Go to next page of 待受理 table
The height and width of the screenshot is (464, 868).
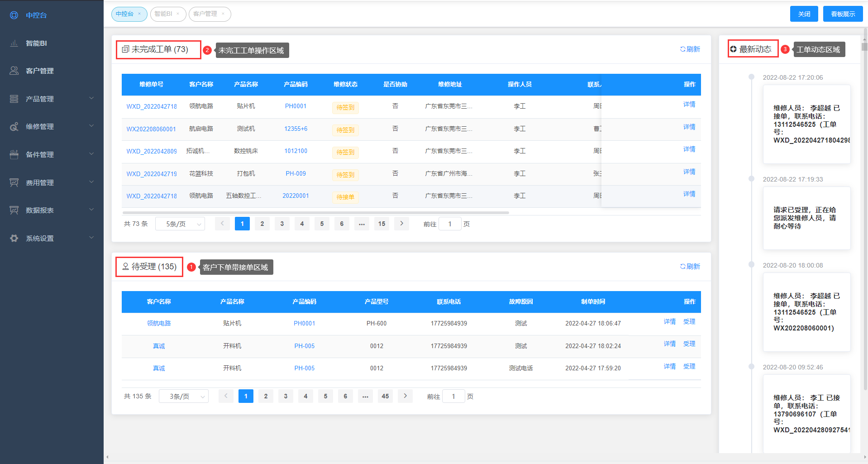click(x=405, y=396)
